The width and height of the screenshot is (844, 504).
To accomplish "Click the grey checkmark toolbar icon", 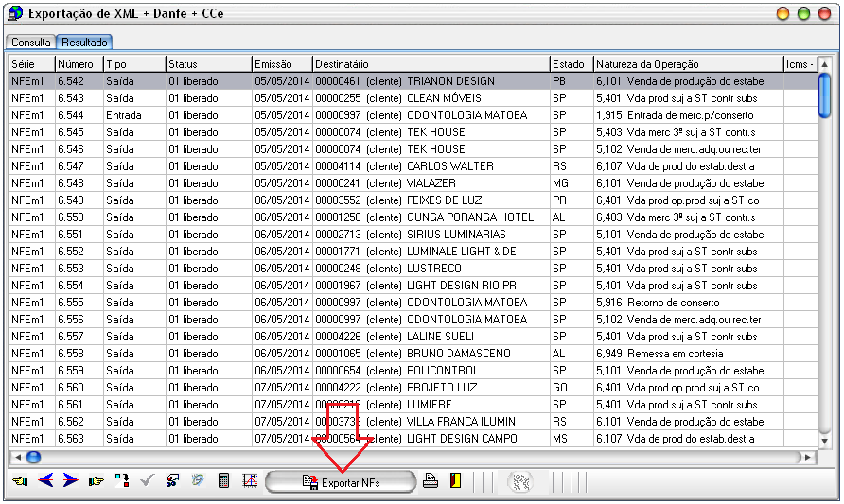I will [147, 480].
